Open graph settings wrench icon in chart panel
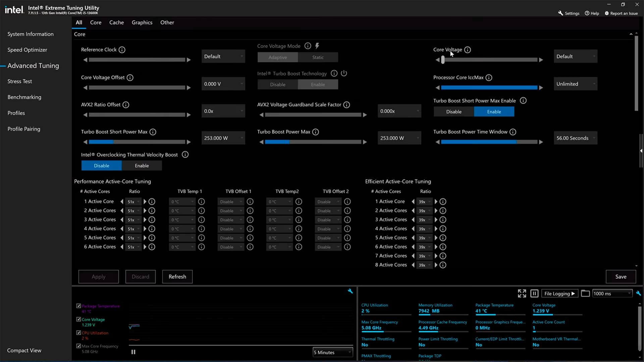644x362 pixels. [x=350, y=291]
